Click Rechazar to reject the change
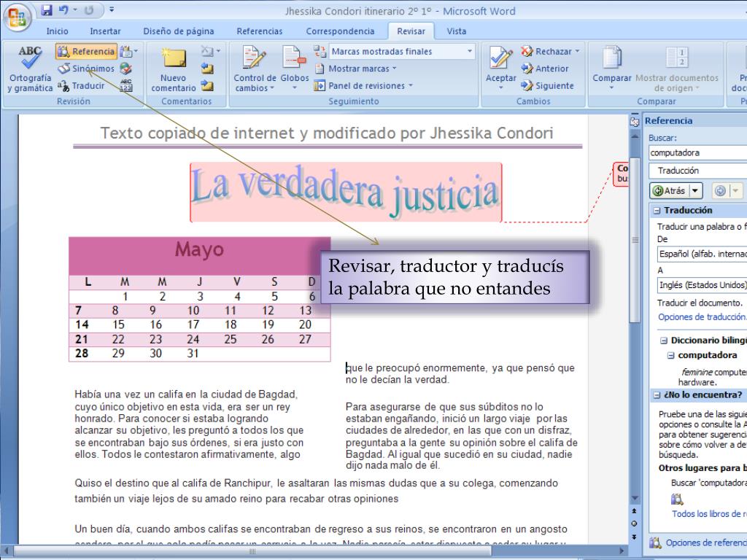Screen dimensions: 747x560 pos(546,52)
